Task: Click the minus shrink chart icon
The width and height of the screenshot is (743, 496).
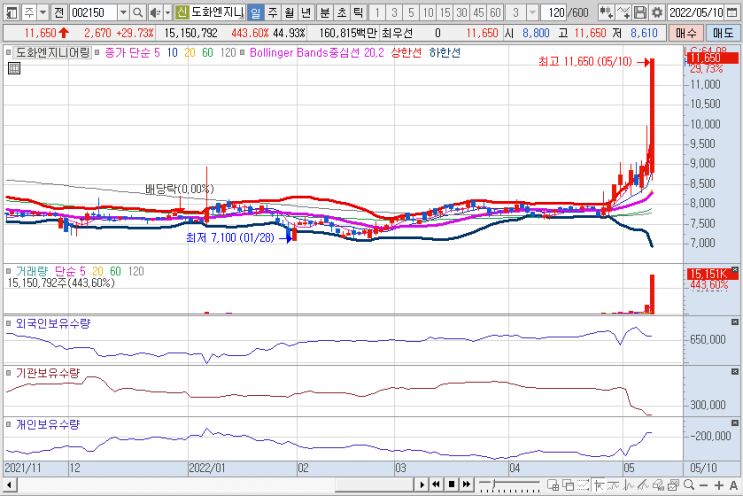Action: coord(704,485)
